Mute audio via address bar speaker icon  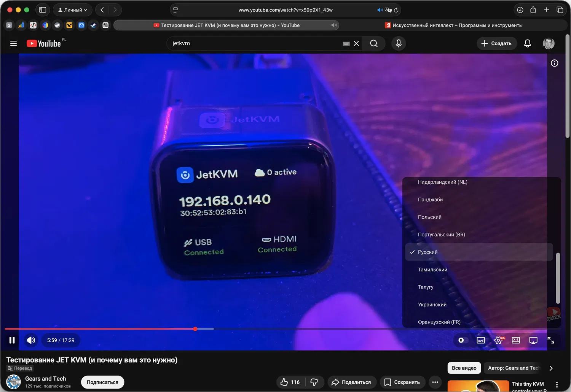pyautogui.click(x=380, y=10)
